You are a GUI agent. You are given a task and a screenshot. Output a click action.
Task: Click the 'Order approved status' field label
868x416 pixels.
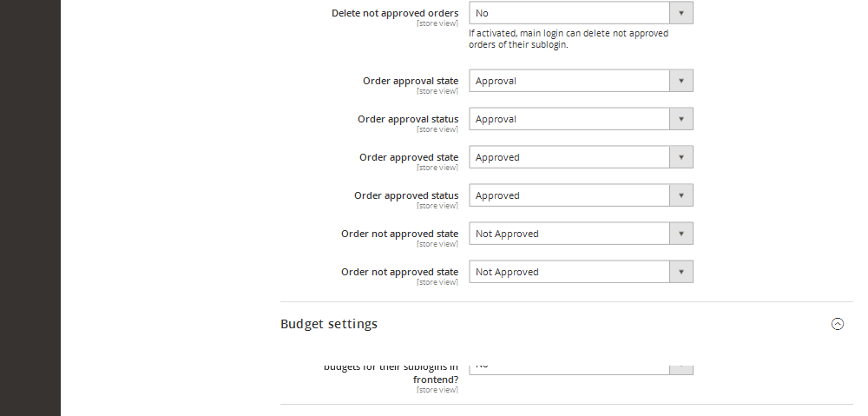[406, 195]
